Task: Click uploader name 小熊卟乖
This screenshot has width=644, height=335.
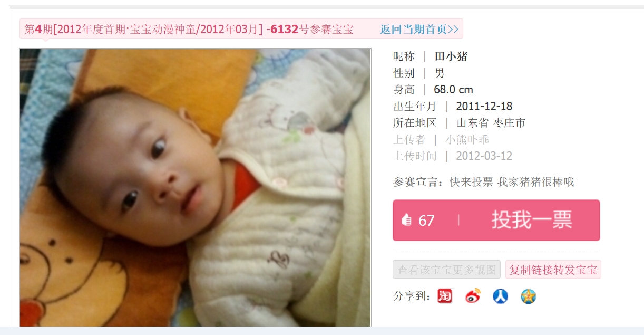Action: pyautogui.click(x=467, y=140)
